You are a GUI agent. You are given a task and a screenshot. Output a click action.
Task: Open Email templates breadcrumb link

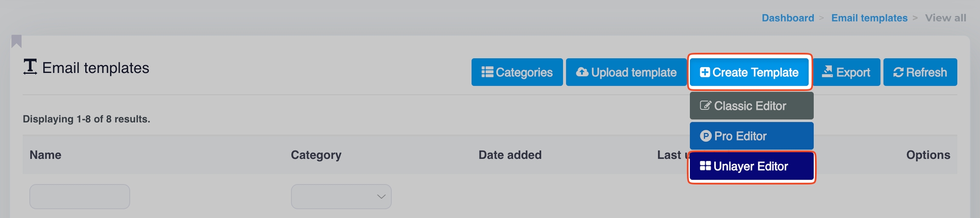[869, 18]
